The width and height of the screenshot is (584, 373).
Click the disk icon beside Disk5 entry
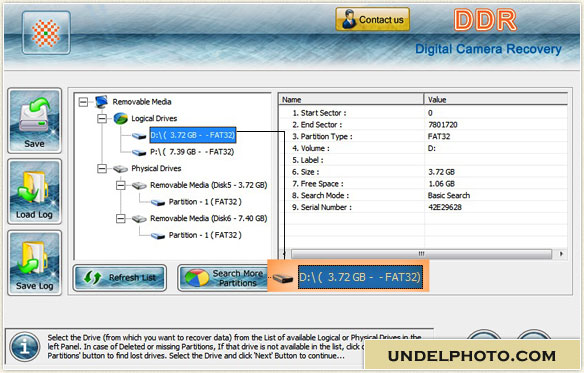pyautogui.click(x=139, y=186)
